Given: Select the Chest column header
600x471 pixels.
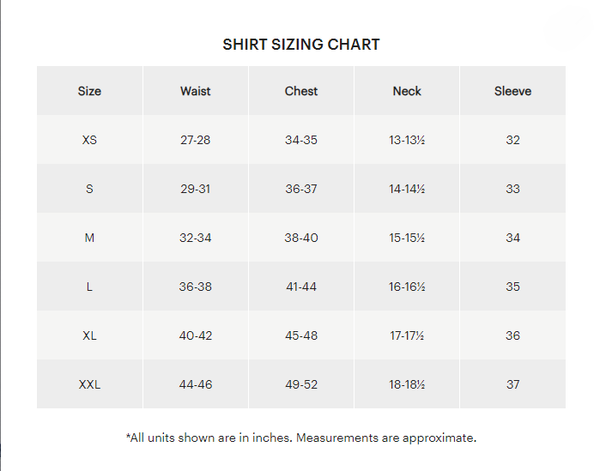Looking at the screenshot, I should click(x=301, y=91).
